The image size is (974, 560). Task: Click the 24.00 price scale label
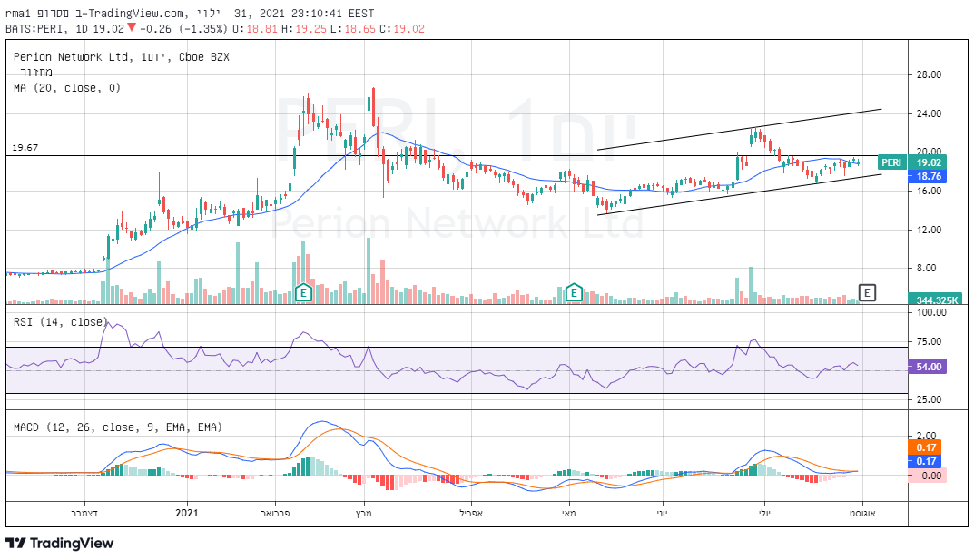pyautogui.click(x=929, y=113)
